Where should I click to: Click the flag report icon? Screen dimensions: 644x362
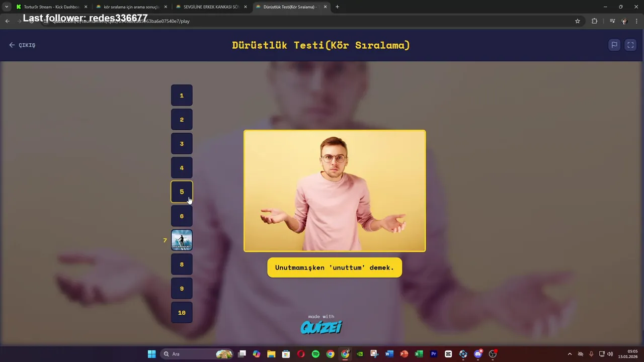[614, 45]
